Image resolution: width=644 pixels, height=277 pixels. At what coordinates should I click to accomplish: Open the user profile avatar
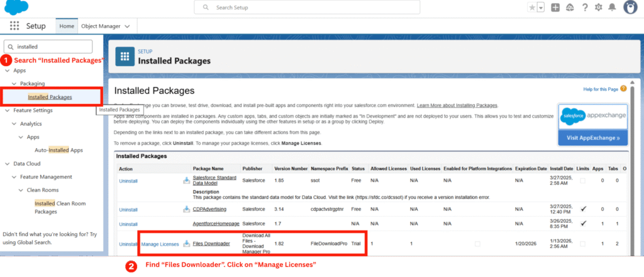click(x=630, y=8)
